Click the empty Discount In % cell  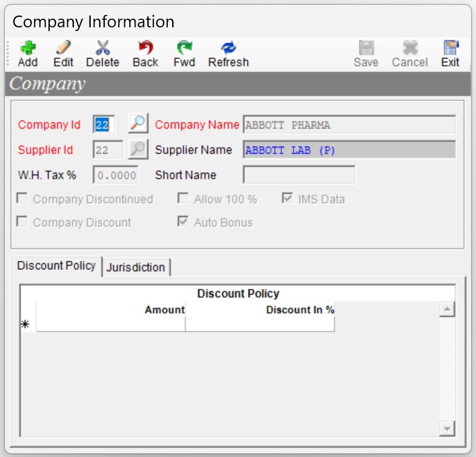(260, 325)
